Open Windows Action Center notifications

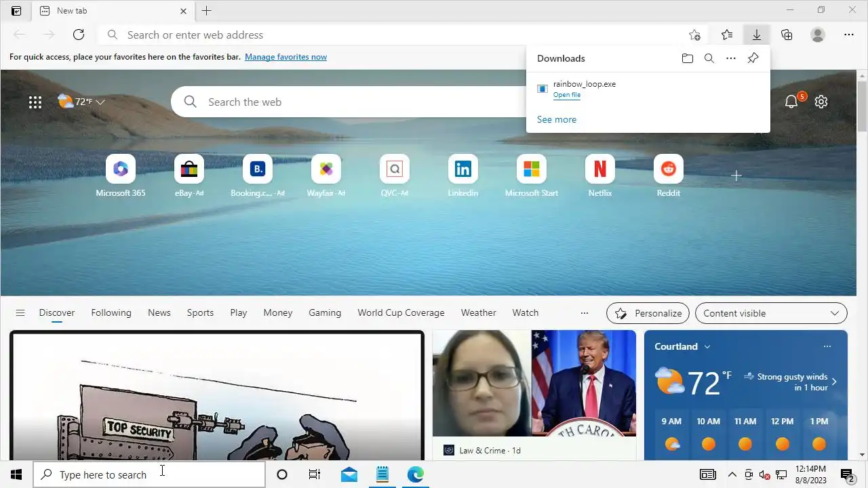click(x=848, y=474)
